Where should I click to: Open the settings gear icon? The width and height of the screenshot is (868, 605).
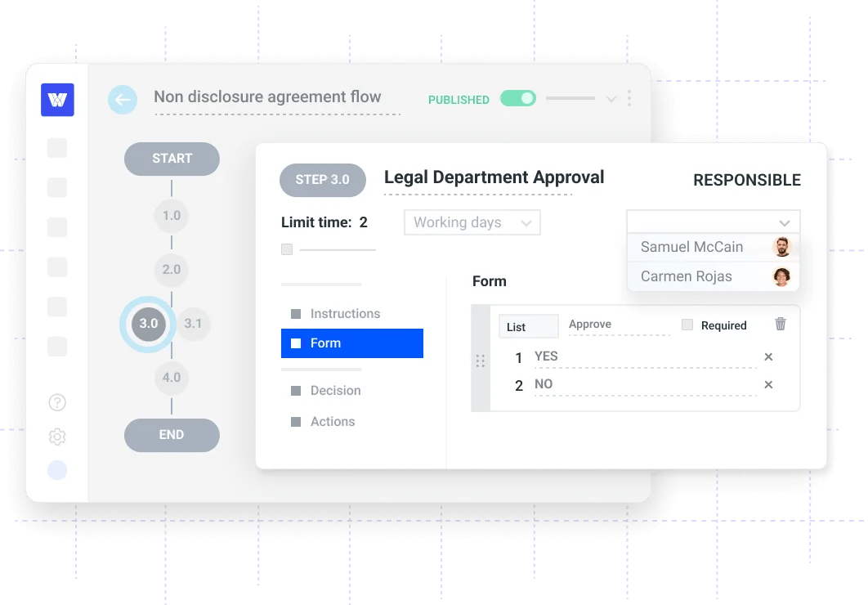[57, 437]
